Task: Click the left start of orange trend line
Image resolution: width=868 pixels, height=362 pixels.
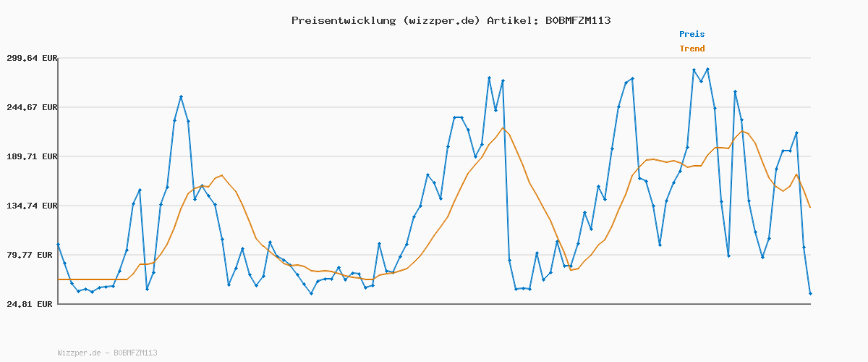Action: pos(59,279)
